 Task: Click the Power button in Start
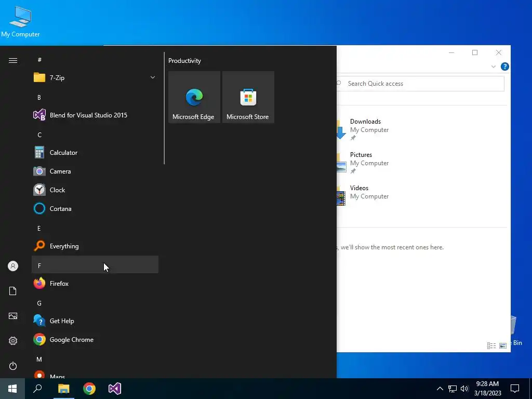pyautogui.click(x=13, y=366)
